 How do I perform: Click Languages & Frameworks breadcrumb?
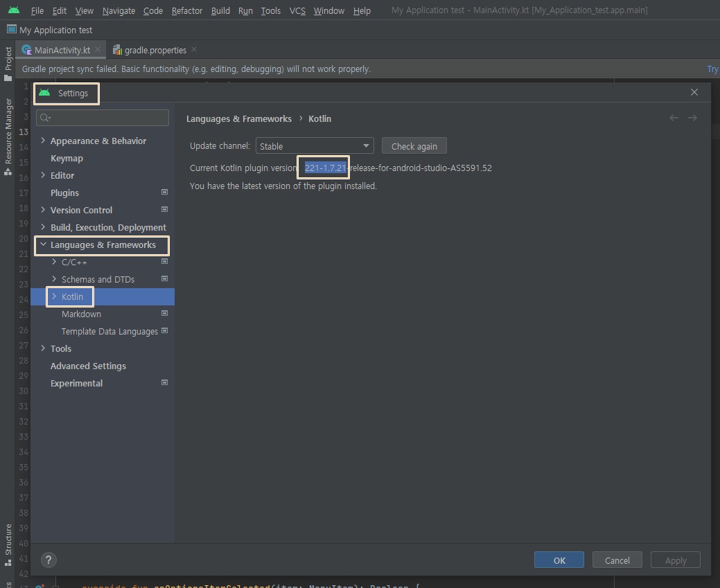(239, 118)
